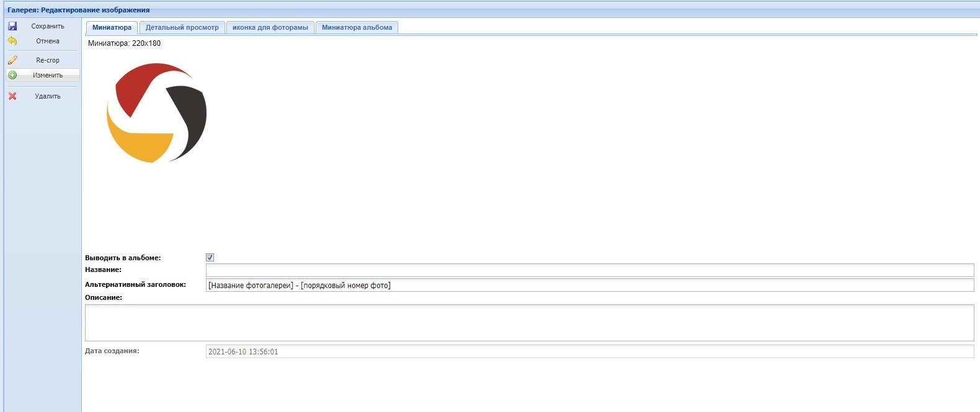
Task: Open the Детальный просмотр tab
Action: coord(182,27)
